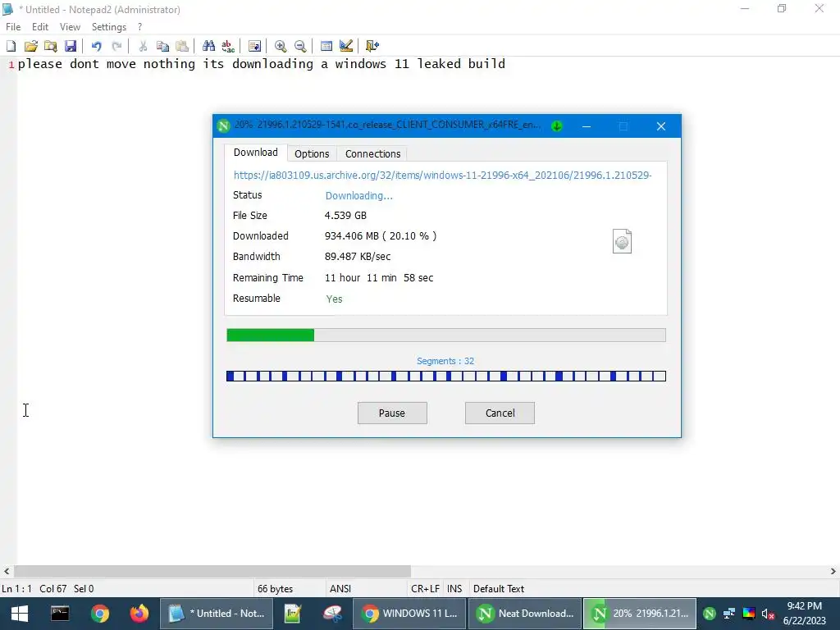Open the clock showing 9:42 PM
This screenshot has height=630, width=840.
[x=804, y=614]
